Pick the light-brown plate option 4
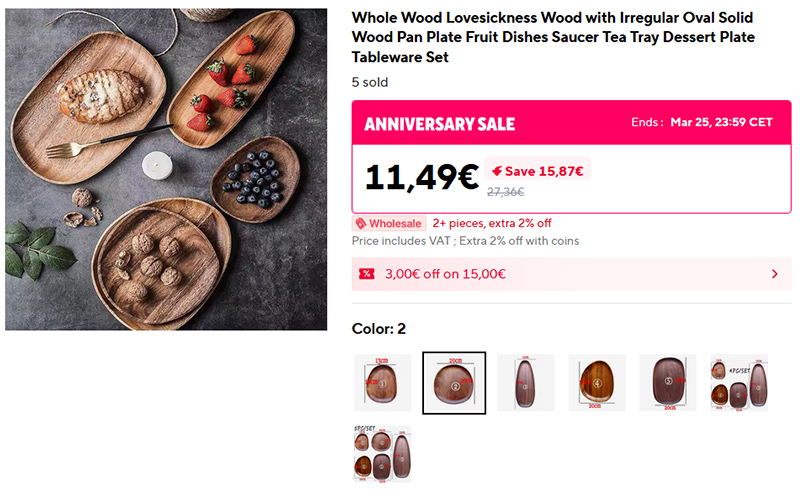Image resolution: width=800 pixels, height=492 pixels. pyautogui.click(x=597, y=382)
